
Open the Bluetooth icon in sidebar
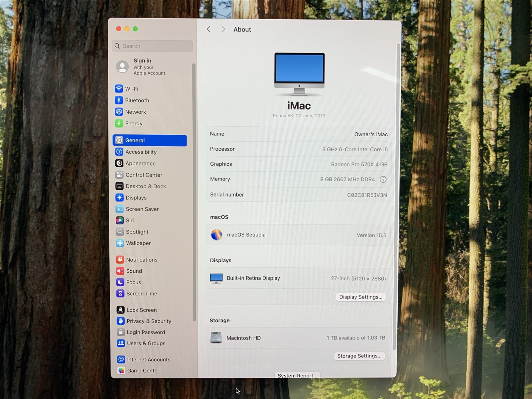coord(119,100)
